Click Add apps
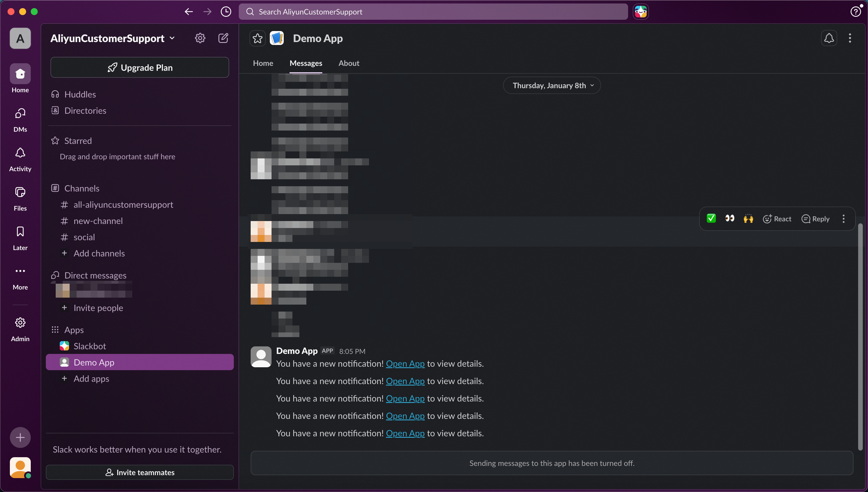 tap(140, 379)
